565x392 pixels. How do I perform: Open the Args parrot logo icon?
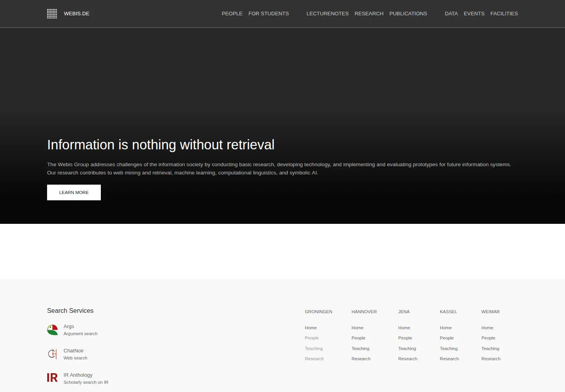pyautogui.click(x=53, y=330)
